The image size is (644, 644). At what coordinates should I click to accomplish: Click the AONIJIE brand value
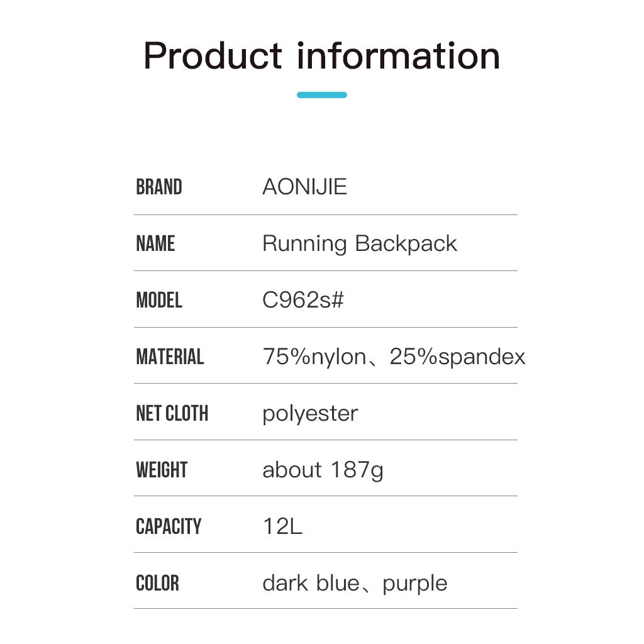pos(304,187)
